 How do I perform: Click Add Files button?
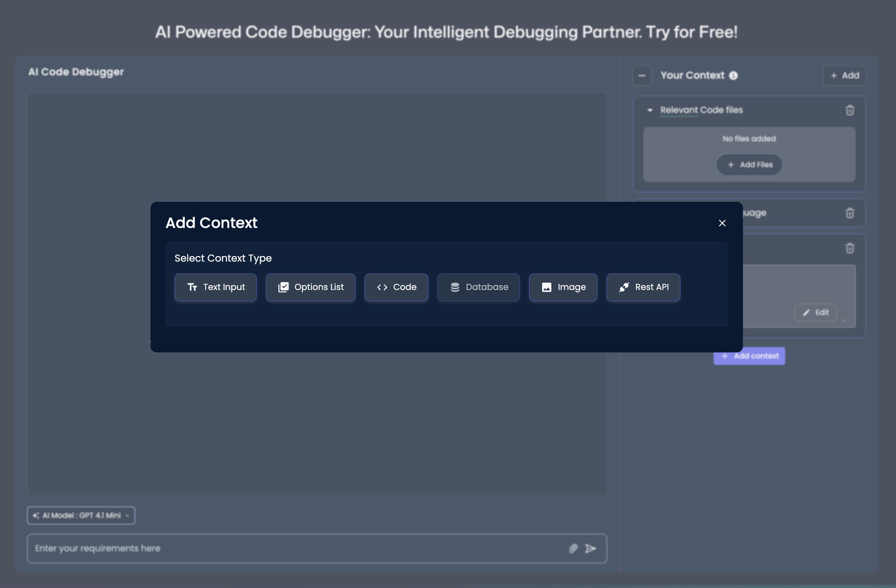(749, 165)
